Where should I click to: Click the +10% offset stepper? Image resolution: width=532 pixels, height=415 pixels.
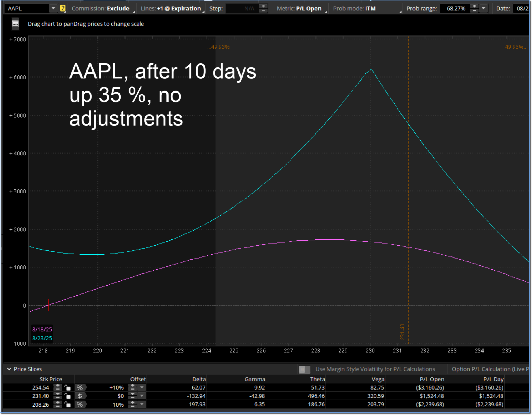pyautogui.click(x=132, y=388)
